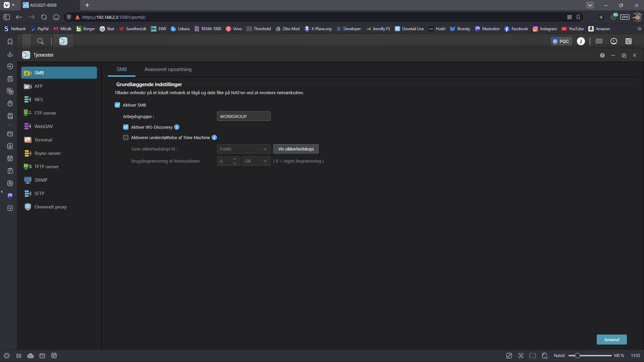Click the WS-Discovery info icon

[x=177, y=127]
